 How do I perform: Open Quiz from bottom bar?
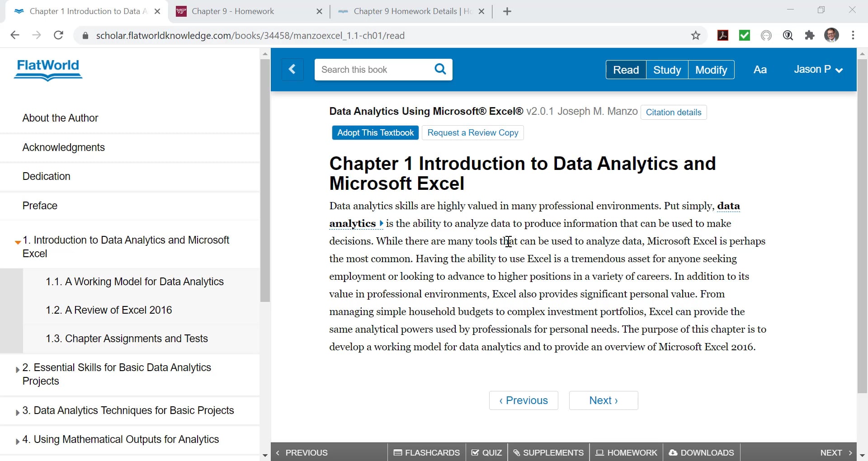pos(486,452)
